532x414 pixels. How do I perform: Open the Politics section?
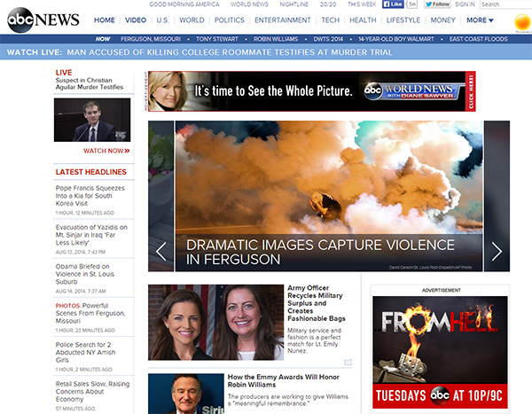click(x=230, y=20)
